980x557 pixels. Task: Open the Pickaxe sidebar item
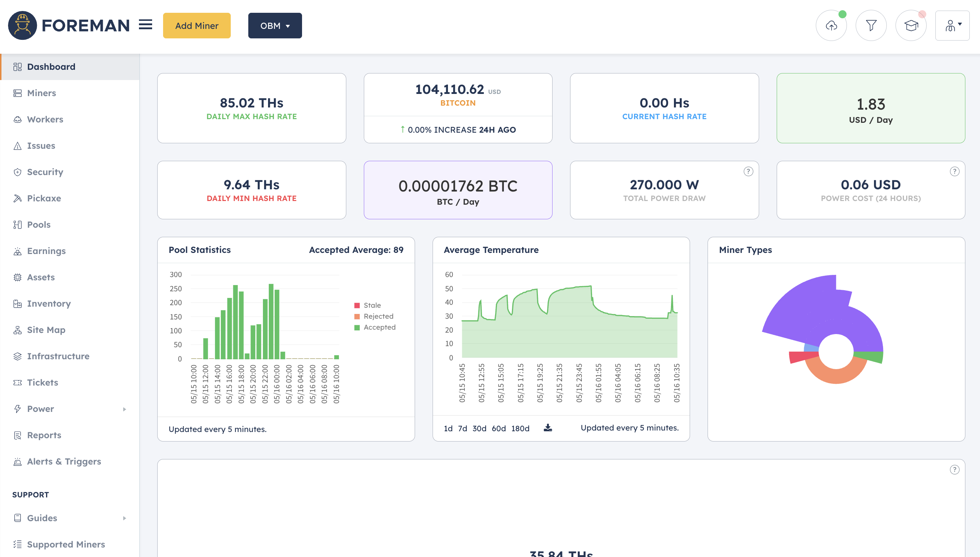44,198
